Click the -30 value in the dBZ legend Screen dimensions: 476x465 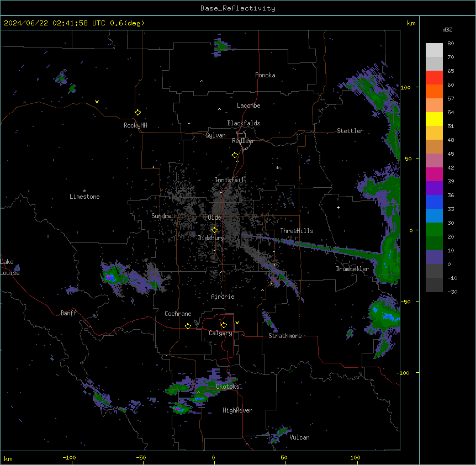point(452,292)
